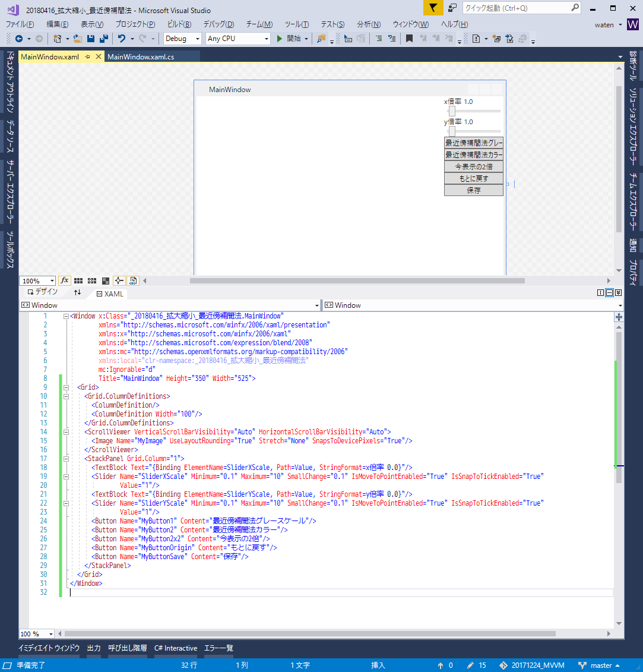
Task: Collapse the StackPanel element on line 17
Action: pyautogui.click(x=66, y=459)
